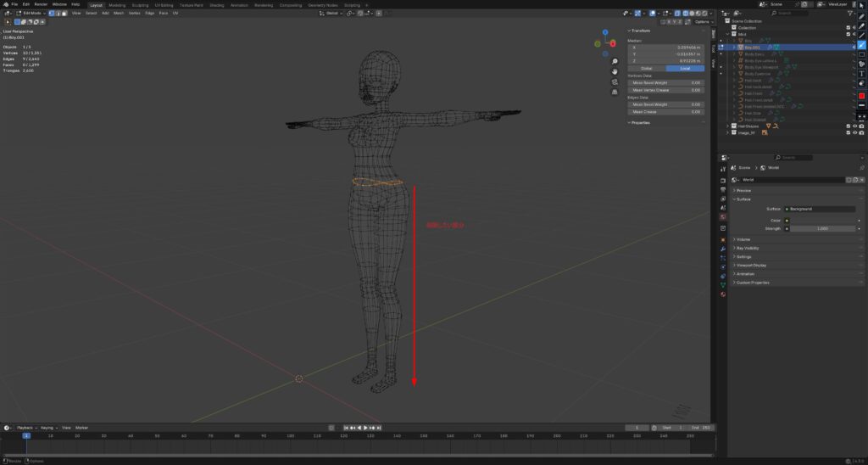Uncheck Collection exclude checkbox in outliner
Image resolution: width=868 pixels, height=465 pixels.
(x=848, y=28)
